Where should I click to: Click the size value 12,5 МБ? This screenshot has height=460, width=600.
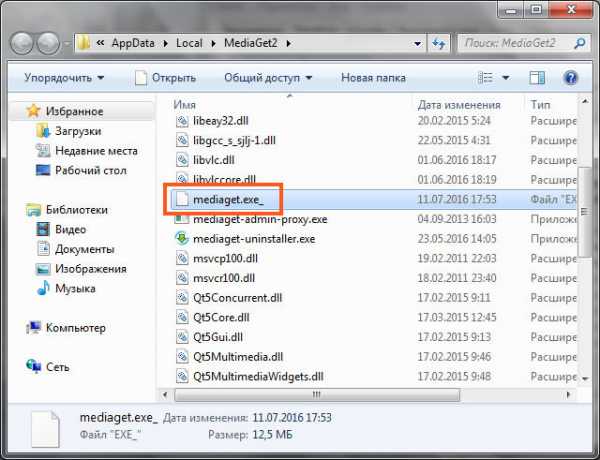coord(272,435)
